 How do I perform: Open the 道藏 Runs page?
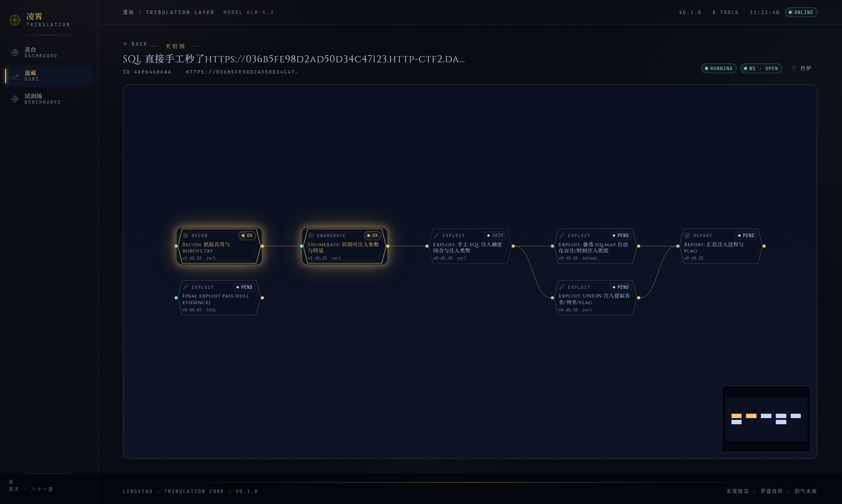49,76
